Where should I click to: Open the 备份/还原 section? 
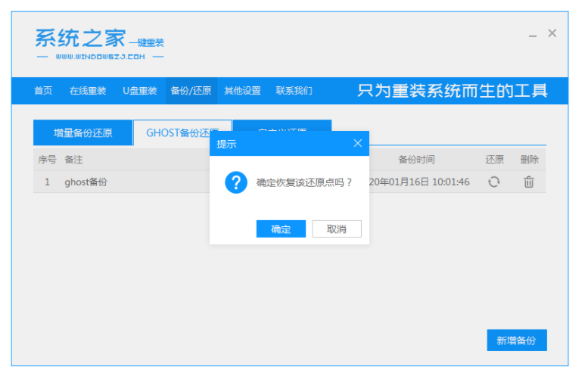tap(191, 91)
